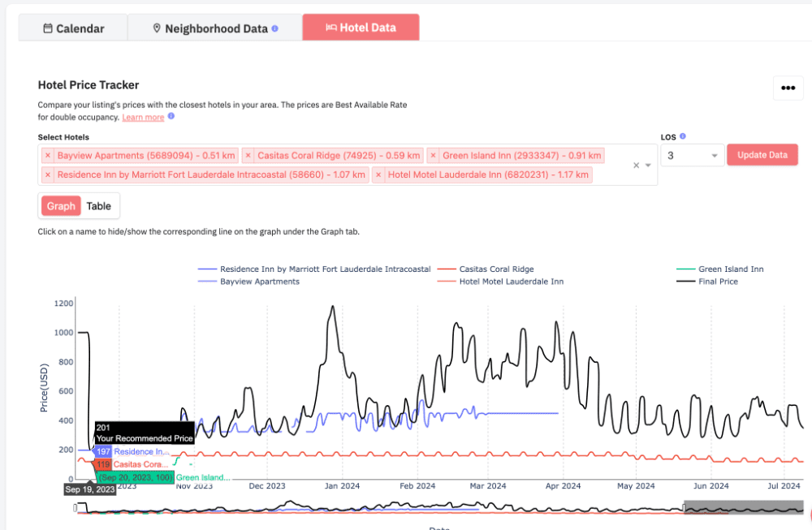This screenshot has width=812, height=530.
Task: Toggle Hotel Motel Lauderdale Inn legend line
Action: (500, 282)
